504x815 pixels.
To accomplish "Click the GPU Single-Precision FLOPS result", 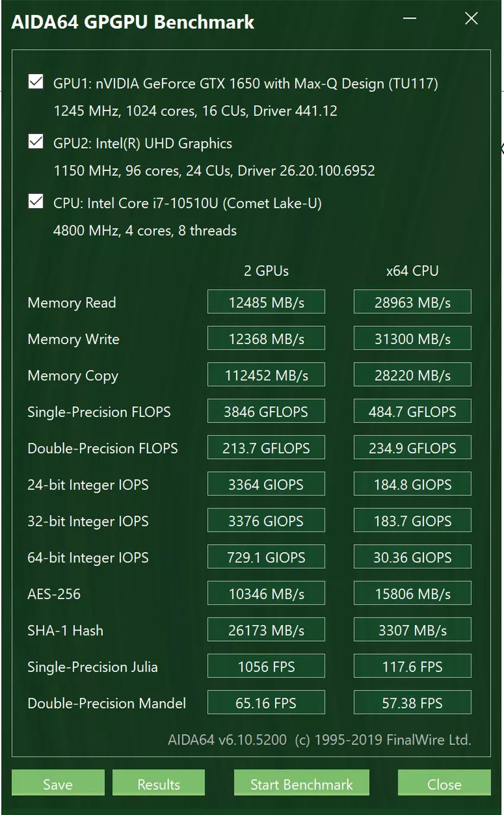I will coord(266,412).
